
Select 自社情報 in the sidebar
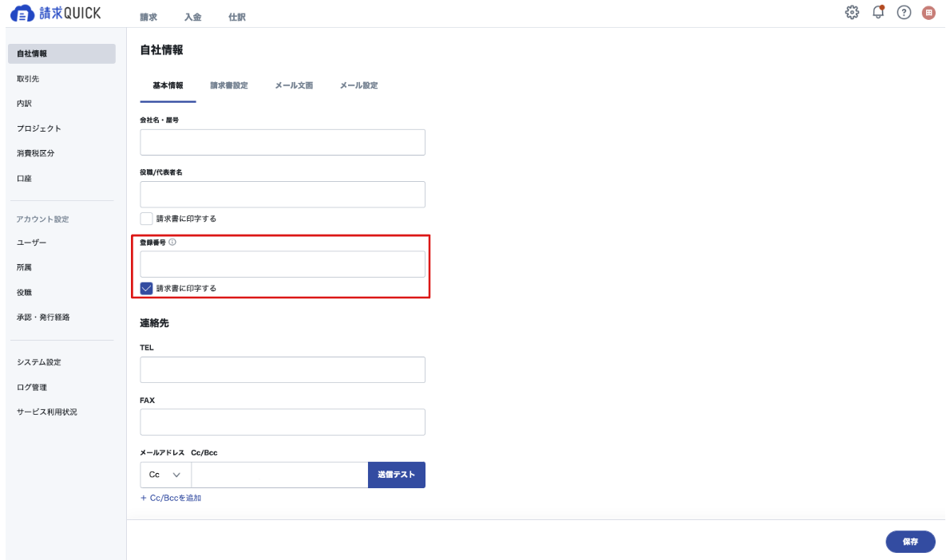(61, 53)
